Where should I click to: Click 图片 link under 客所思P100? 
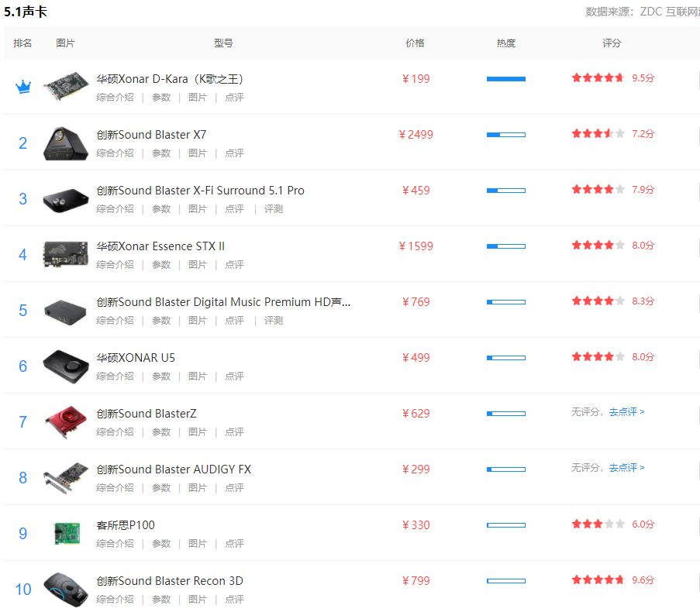pyautogui.click(x=198, y=544)
